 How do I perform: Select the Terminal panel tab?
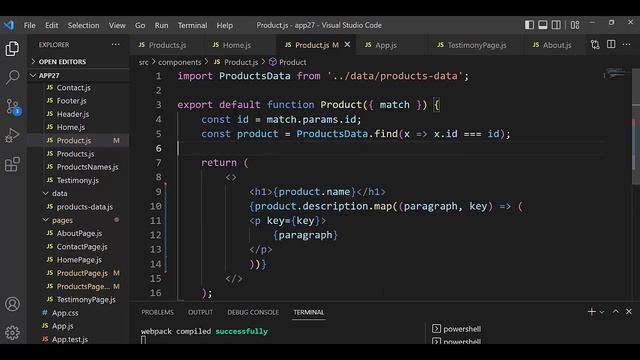coord(309,312)
